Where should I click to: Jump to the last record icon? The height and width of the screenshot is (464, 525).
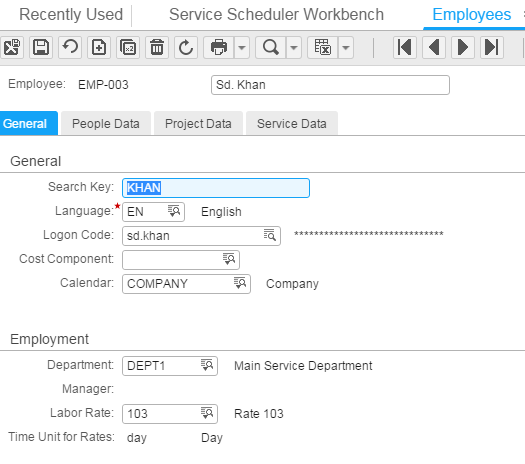click(x=492, y=47)
